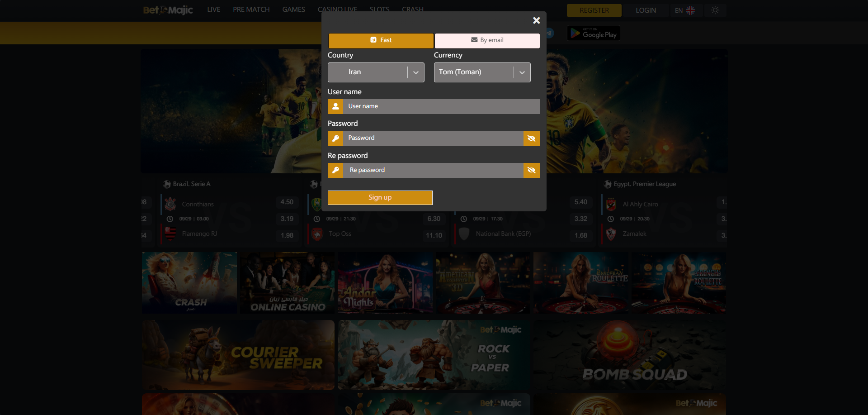Open the Bomb Squad game thumbnail
Viewport: 868px width, 415px height.
pos(630,355)
